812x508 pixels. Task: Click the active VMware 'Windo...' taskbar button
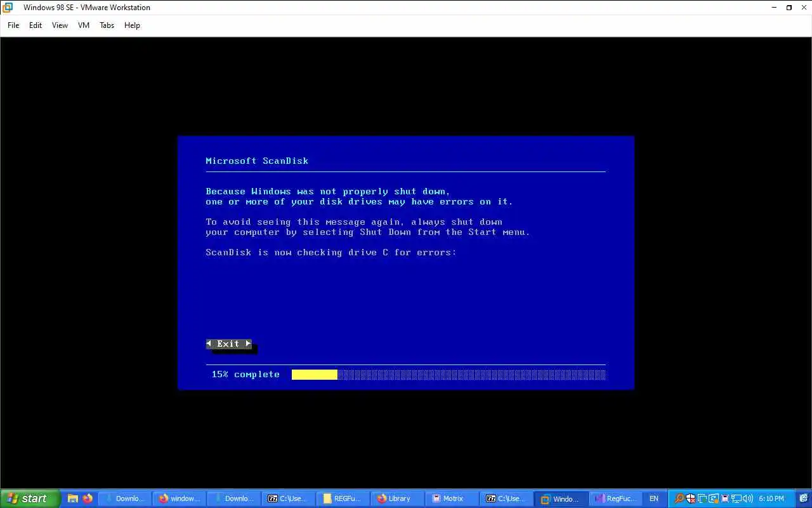pos(561,498)
